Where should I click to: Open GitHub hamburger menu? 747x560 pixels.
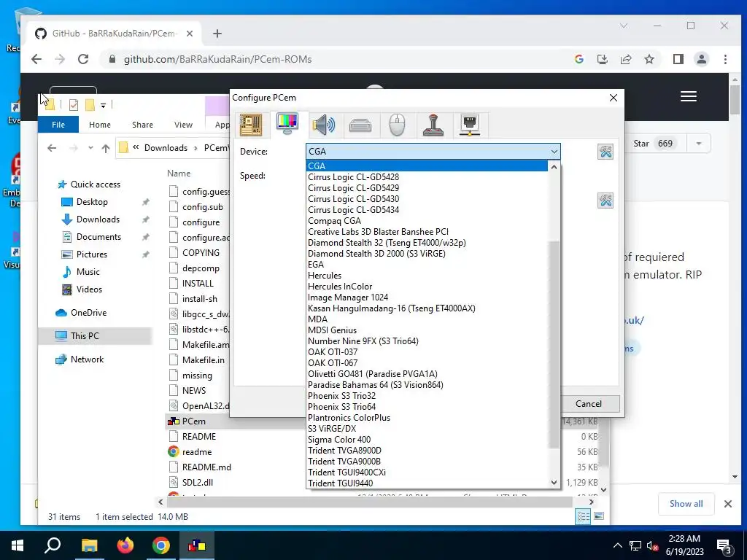(x=689, y=96)
